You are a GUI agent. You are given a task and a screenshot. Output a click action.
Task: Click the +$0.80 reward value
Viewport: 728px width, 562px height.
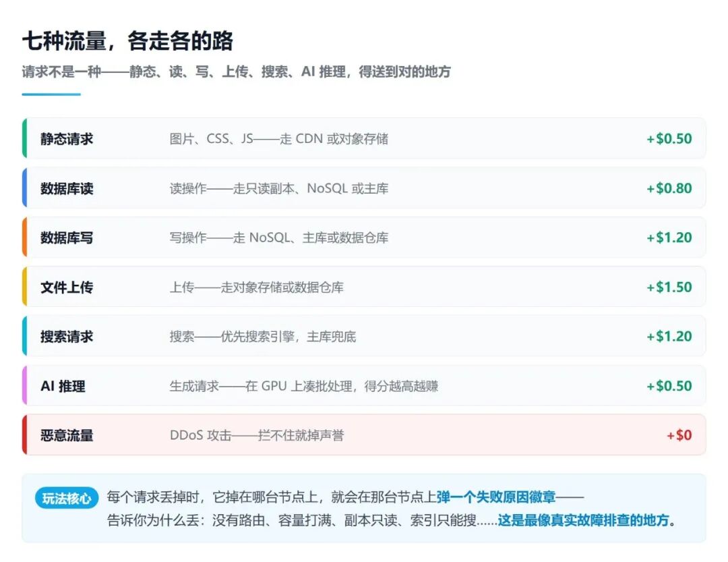pyautogui.click(x=669, y=188)
